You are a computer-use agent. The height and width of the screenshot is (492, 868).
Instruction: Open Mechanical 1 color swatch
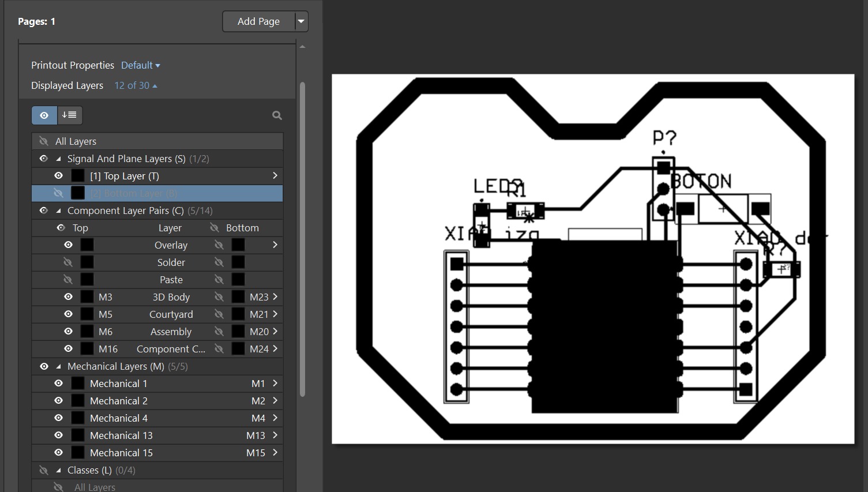[x=78, y=384]
